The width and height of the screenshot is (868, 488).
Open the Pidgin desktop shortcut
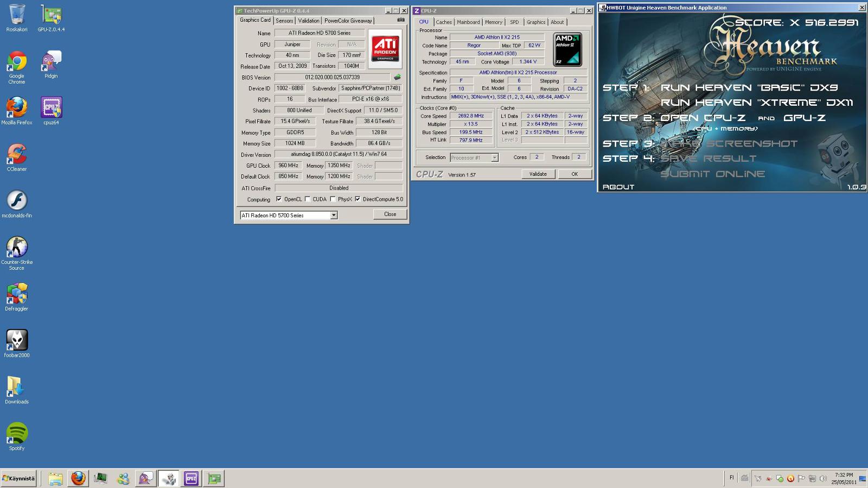pos(51,65)
